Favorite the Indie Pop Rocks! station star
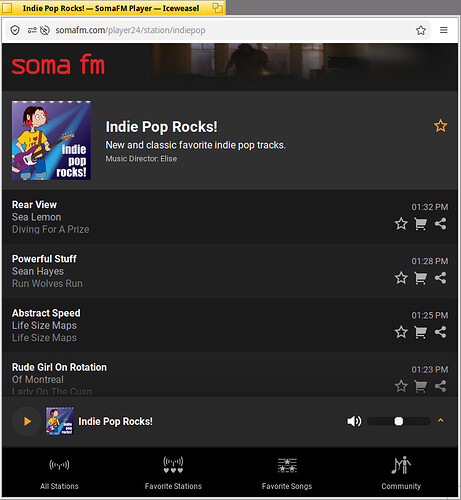This screenshot has width=461, height=500. pyautogui.click(x=440, y=126)
